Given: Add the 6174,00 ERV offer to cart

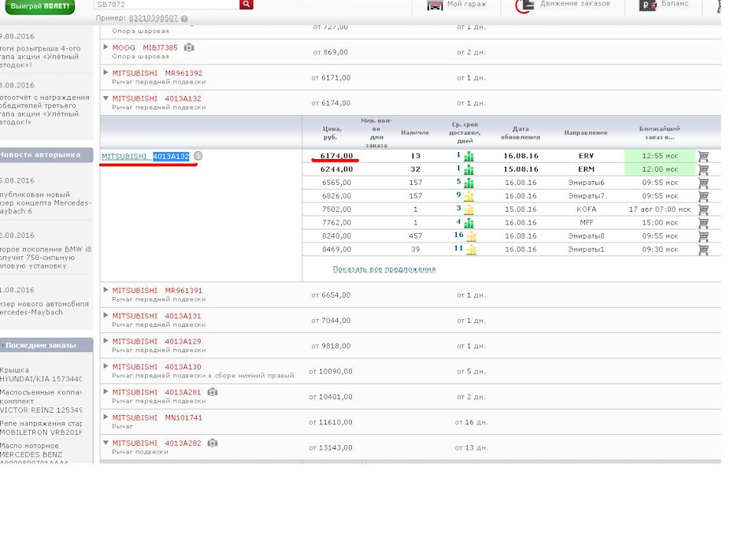Looking at the screenshot, I should point(703,156).
